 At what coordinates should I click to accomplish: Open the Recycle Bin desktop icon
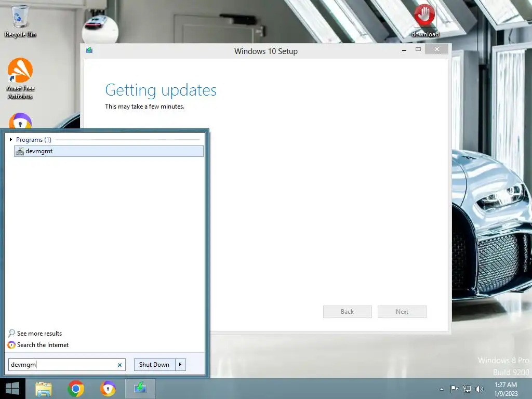pyautogui.click(x=20, y=21)
